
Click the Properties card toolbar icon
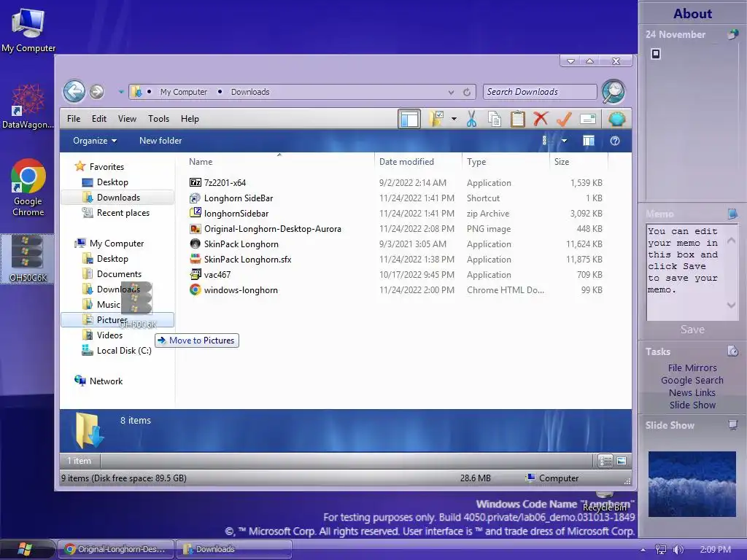click(588, 119)
